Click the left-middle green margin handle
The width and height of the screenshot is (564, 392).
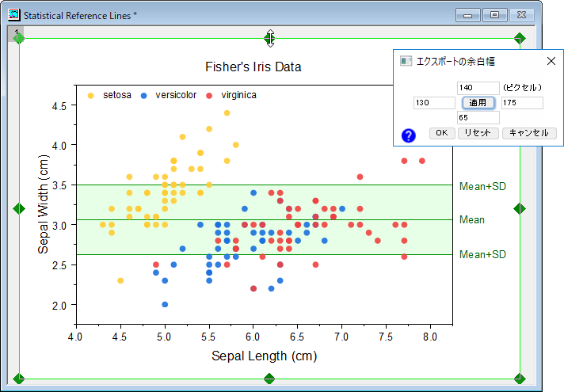point(19,208)
